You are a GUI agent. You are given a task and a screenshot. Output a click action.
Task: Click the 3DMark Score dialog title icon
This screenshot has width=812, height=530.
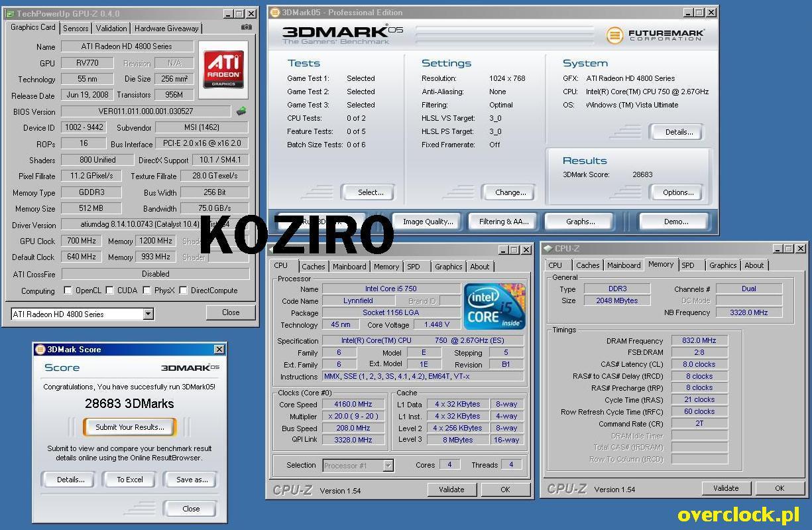[40, 349]
